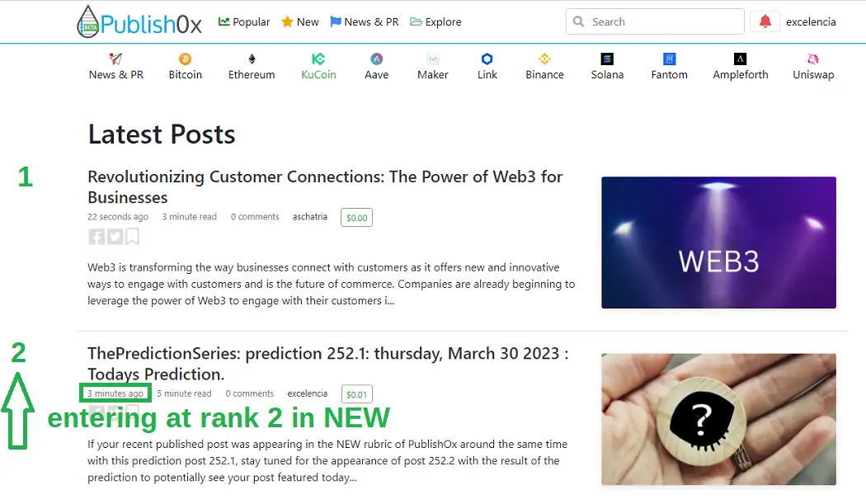Share the Web3 post on Twitter
Image resolution: width=866 pixels, height=504 pixels.
(x=115, y=237)
